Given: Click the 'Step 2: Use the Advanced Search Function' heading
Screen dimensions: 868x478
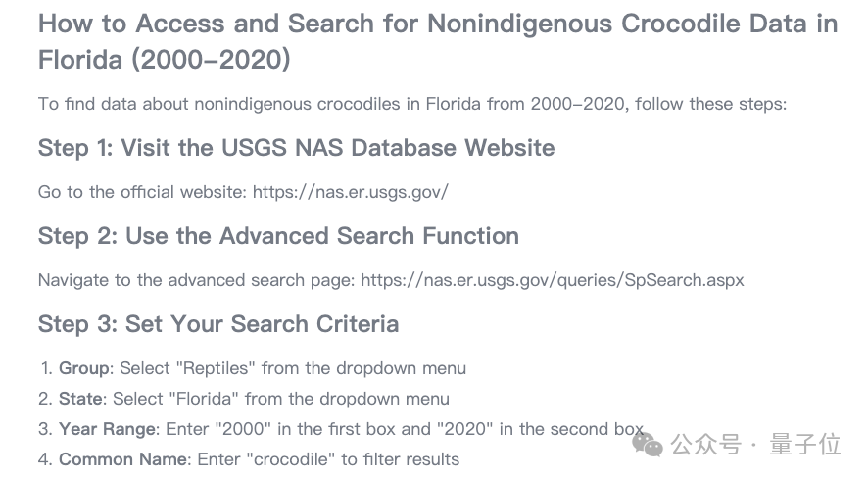Looking at the screenshot, I should pos(278,236).
